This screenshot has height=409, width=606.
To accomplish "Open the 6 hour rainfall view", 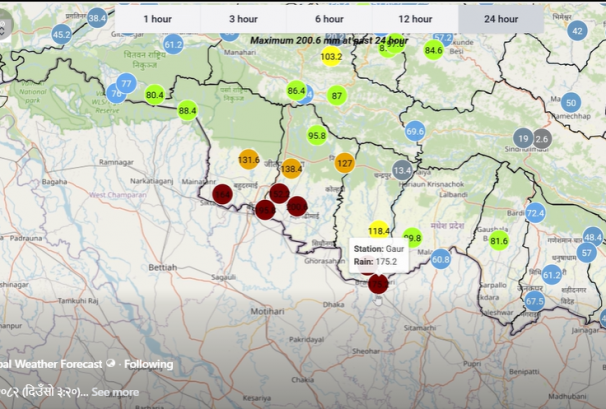I will [x=329, y=18].
